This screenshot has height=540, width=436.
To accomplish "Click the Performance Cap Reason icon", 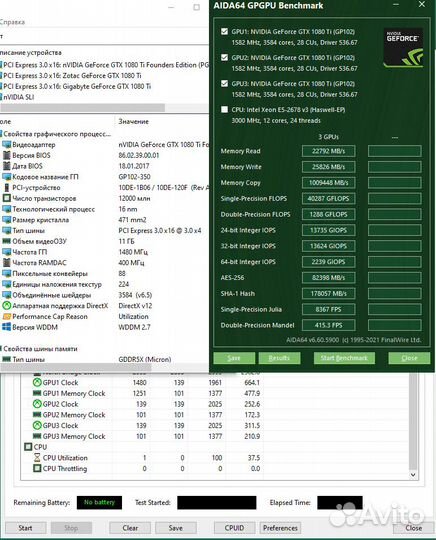I will pos(7,316).
